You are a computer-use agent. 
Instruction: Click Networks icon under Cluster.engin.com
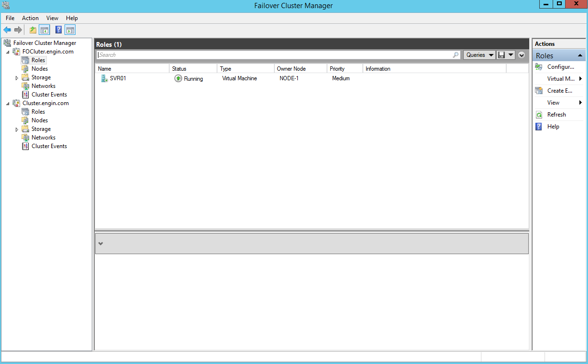pyautogui.click(x=25, y=138)
